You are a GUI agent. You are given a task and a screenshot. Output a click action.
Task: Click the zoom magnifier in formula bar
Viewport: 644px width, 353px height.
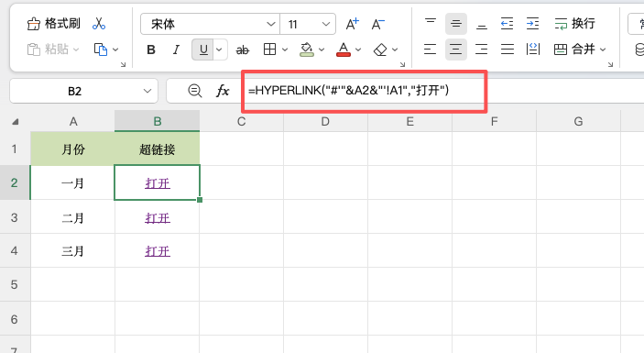[195, 91]
